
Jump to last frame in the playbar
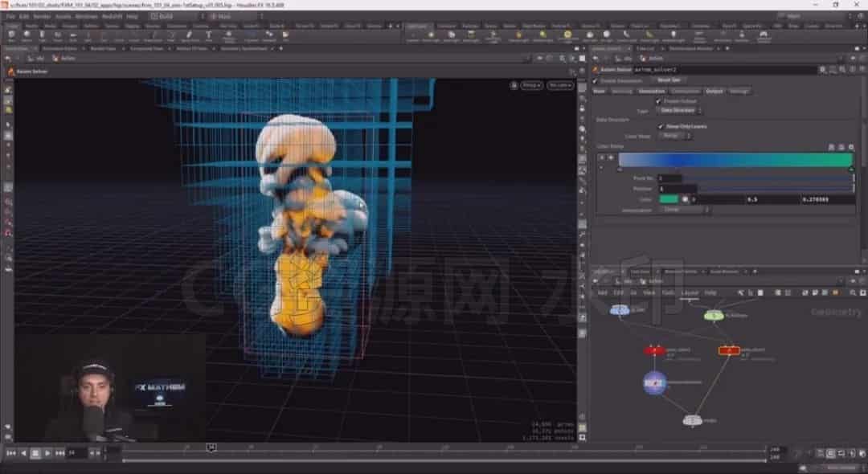(x=59, y=453)
